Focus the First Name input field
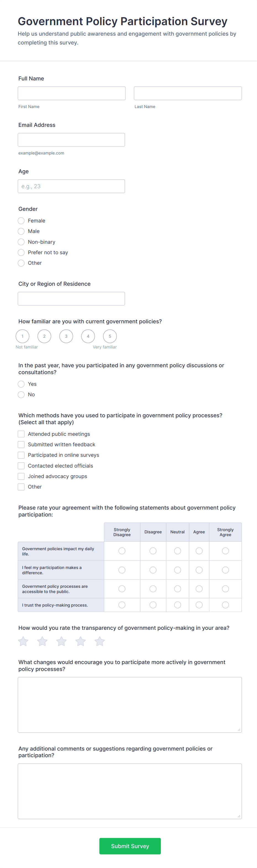This screenshot has width=257, height=868. [x=72, y=93]
